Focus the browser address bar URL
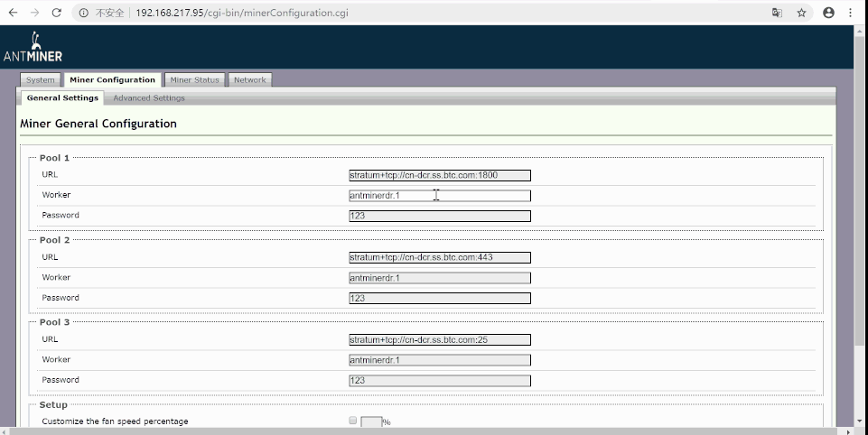This screenshot has height=435, width=868. 242,13
